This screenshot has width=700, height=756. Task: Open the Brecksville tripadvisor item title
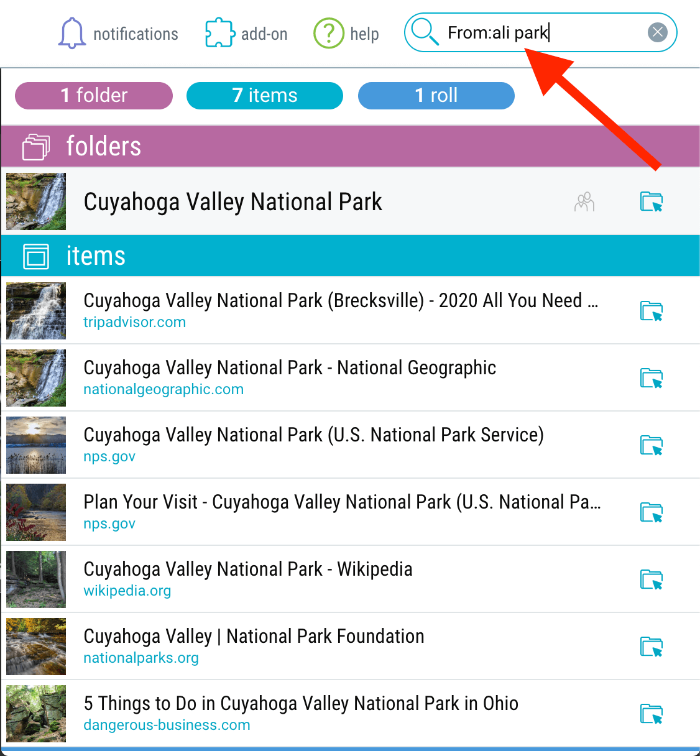tap(341, 301)
